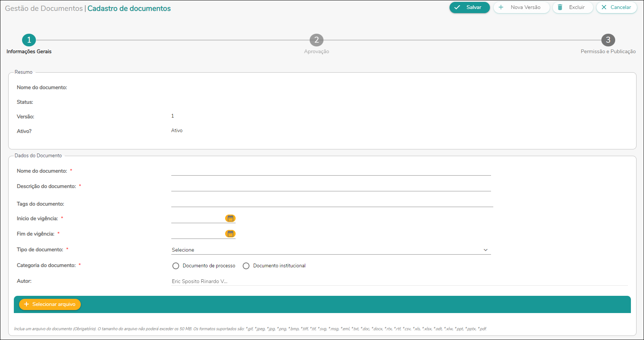Viewport: 644px width, 340px height.
Task: Go to step 2 Aprovação
Action: coord(316,40)
